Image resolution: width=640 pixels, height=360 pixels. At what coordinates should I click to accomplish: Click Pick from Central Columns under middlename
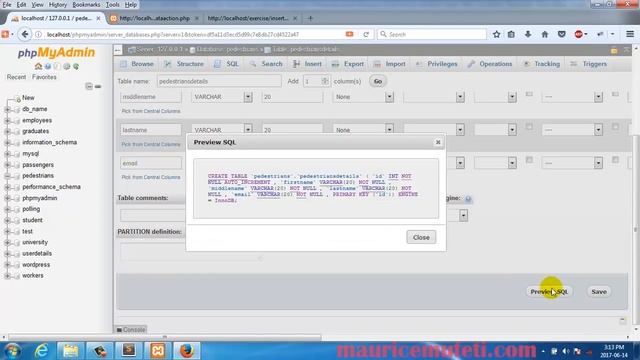151,111
